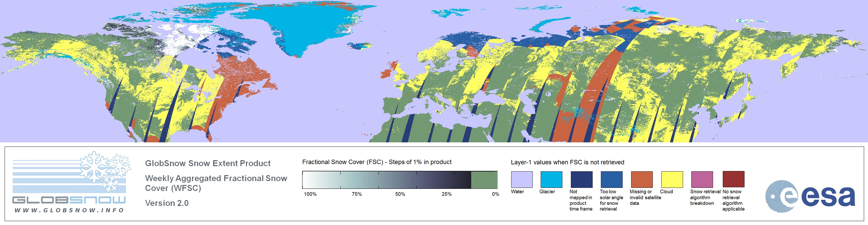This screenshot has height=225, width=868.
Task: Click 'Weekly Aggregated Fractional Snow Cover (WFSC)' text
Action: coord(216,183)
